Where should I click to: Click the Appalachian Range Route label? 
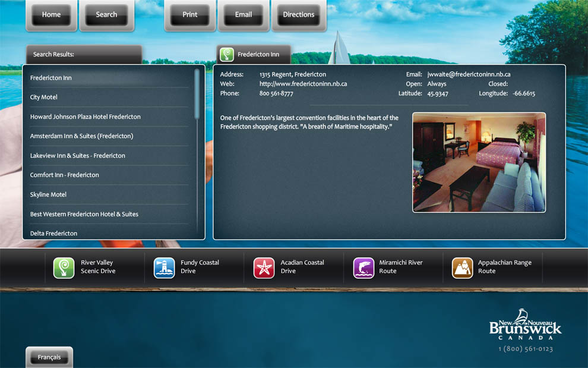504,266
